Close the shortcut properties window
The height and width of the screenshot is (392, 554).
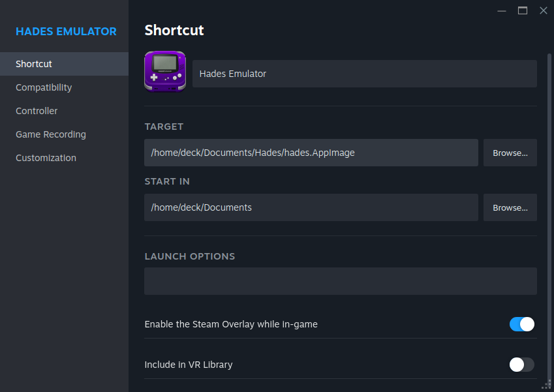point(544,10)
